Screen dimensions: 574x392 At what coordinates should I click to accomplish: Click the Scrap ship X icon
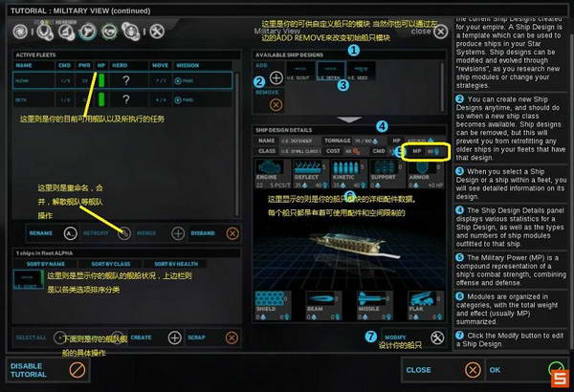232,338
